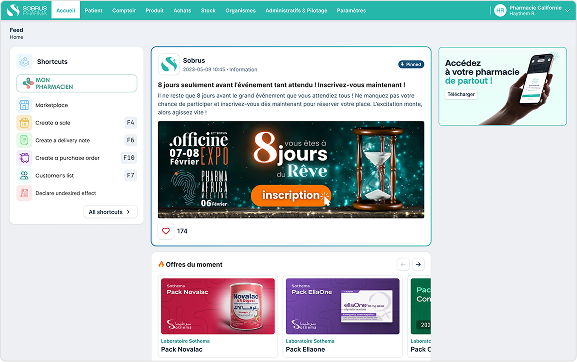Open All shortcuts
The height and width of the screenshot is (362, 577).
(x=110, y=212)
